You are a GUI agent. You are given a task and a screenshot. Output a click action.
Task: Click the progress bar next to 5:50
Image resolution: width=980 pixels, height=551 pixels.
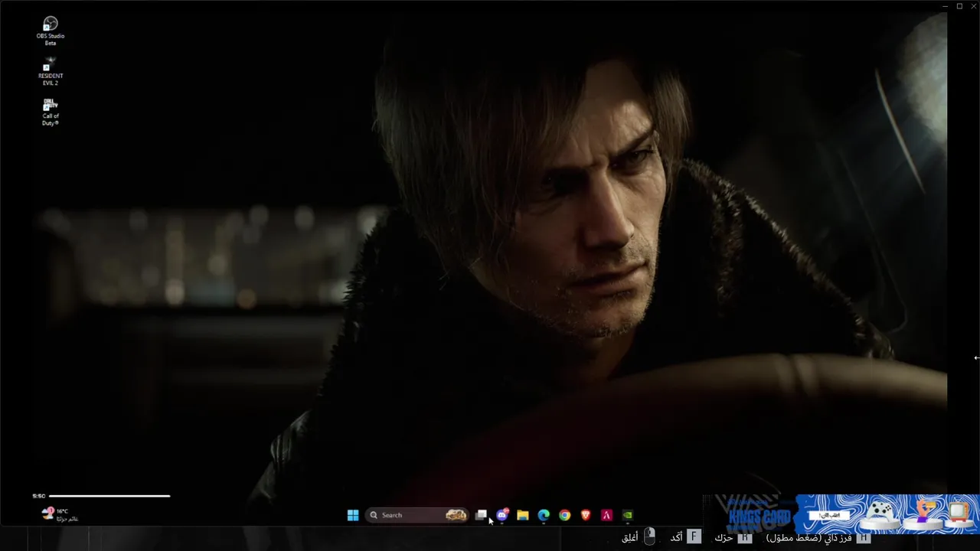click(x=109, y=496)
